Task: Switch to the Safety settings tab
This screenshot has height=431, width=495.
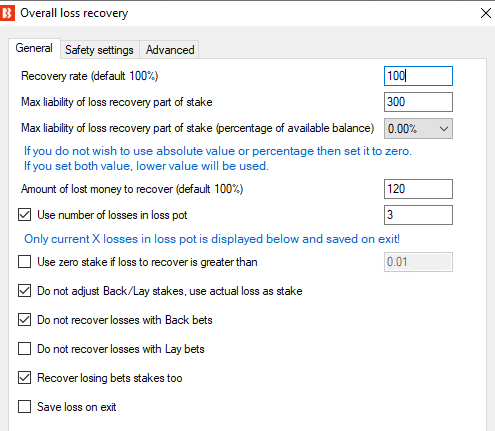Action: click(x=99, y=50)
